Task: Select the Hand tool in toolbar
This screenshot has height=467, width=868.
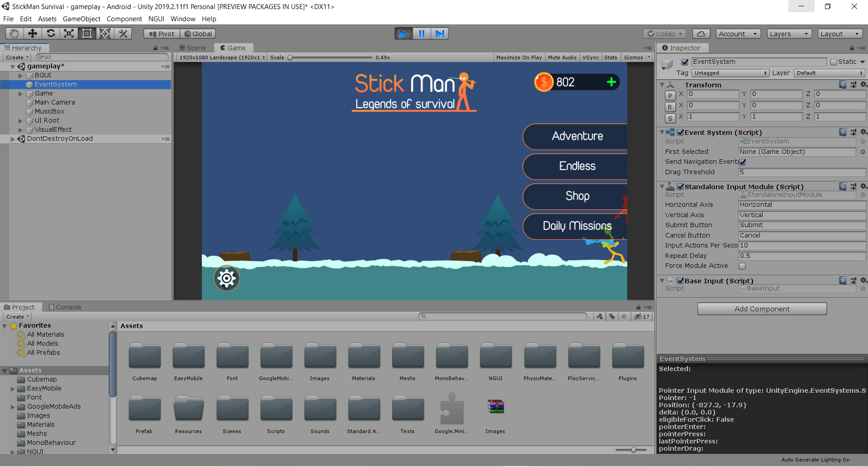Action: pos(14,33)
